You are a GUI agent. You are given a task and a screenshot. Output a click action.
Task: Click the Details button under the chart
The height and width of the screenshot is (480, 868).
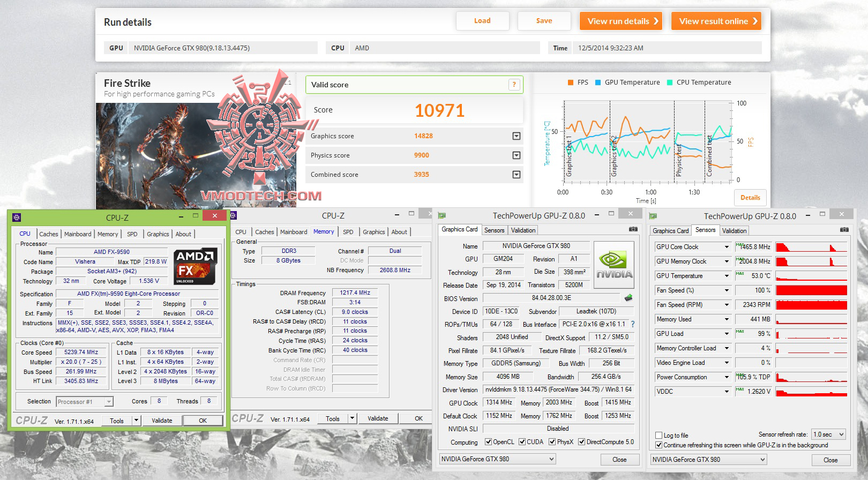tap(750, 198)
